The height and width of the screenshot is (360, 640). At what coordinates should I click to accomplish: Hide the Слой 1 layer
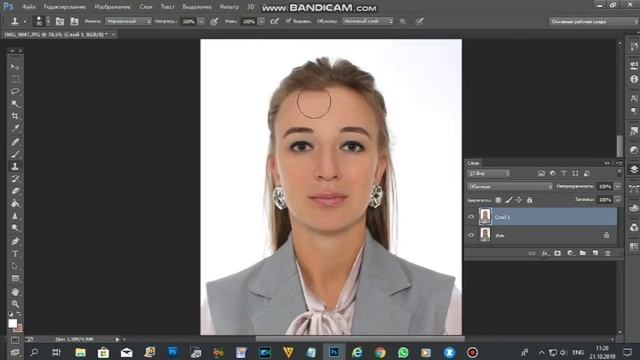[471, 217]
